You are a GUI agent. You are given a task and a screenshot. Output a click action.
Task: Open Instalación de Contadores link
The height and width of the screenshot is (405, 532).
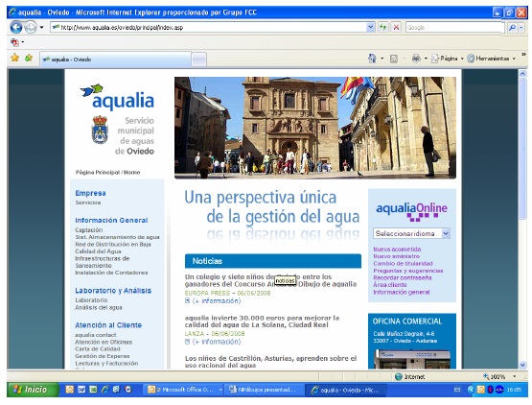111,273
